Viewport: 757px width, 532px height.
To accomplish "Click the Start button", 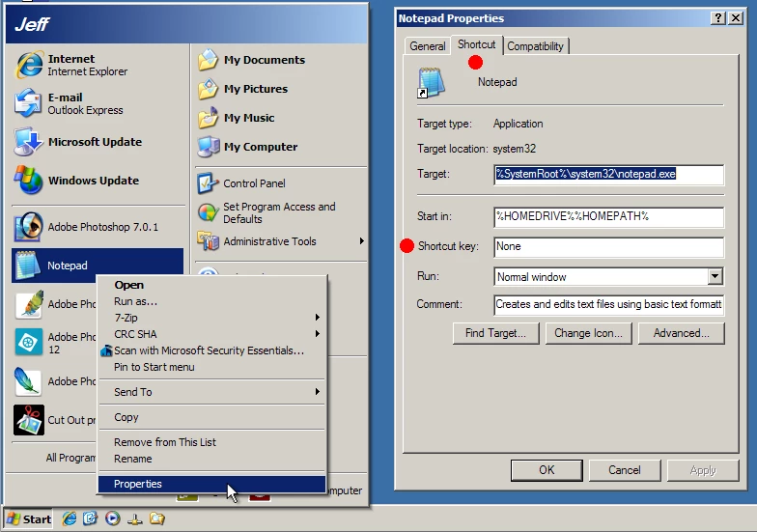I will point(29,519).
